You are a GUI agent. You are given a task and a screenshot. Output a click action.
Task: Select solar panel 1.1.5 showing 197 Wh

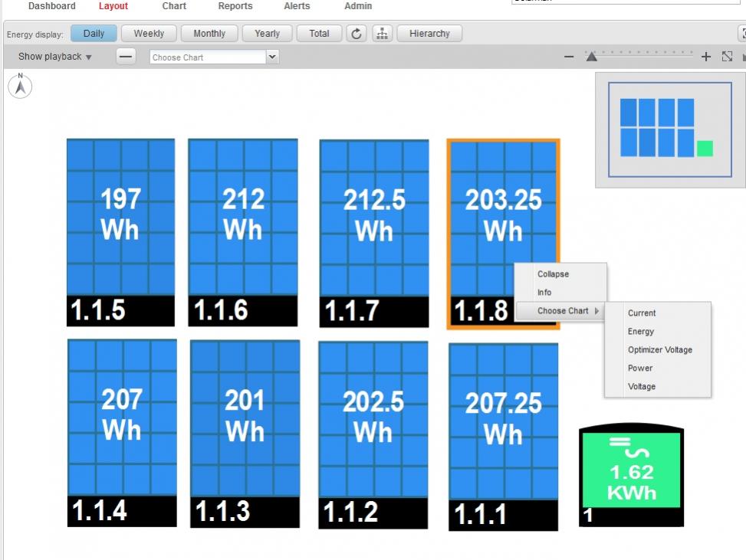(120, 231)
